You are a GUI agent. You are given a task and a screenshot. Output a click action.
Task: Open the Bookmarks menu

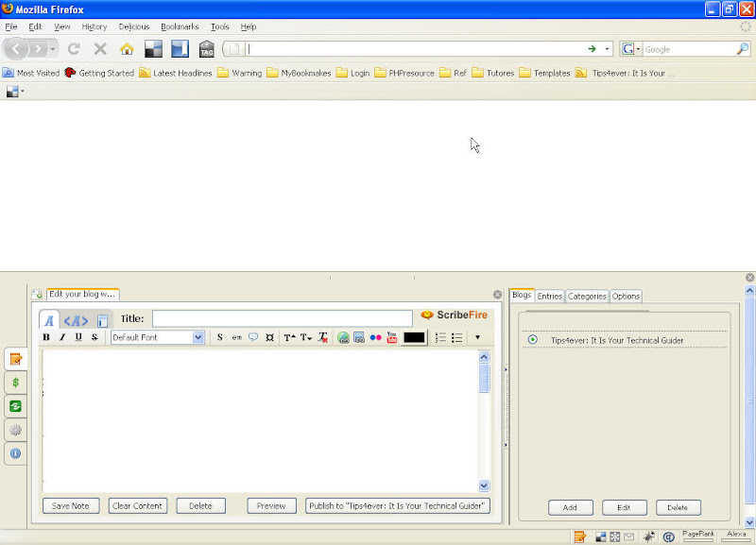click(180, 27)
